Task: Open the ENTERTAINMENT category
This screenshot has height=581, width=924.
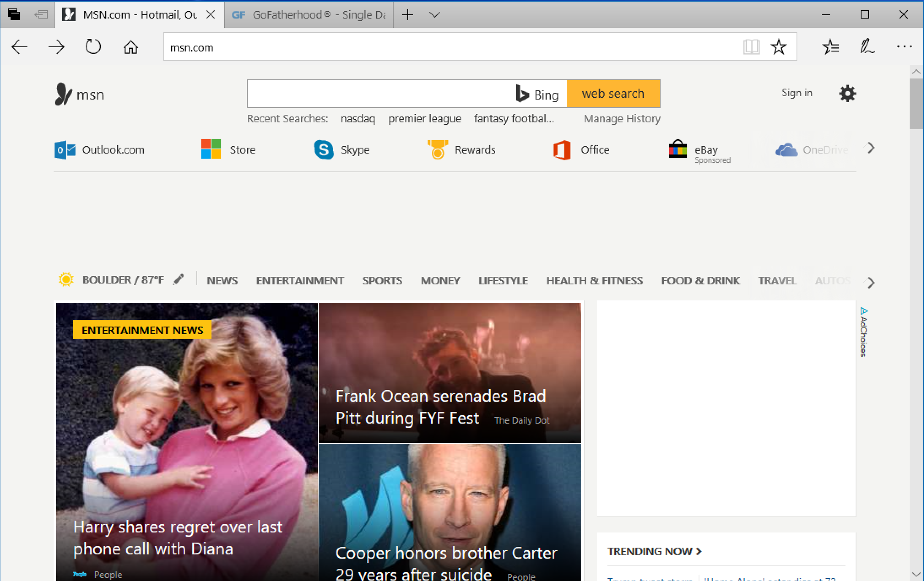Action: point(300,281)
